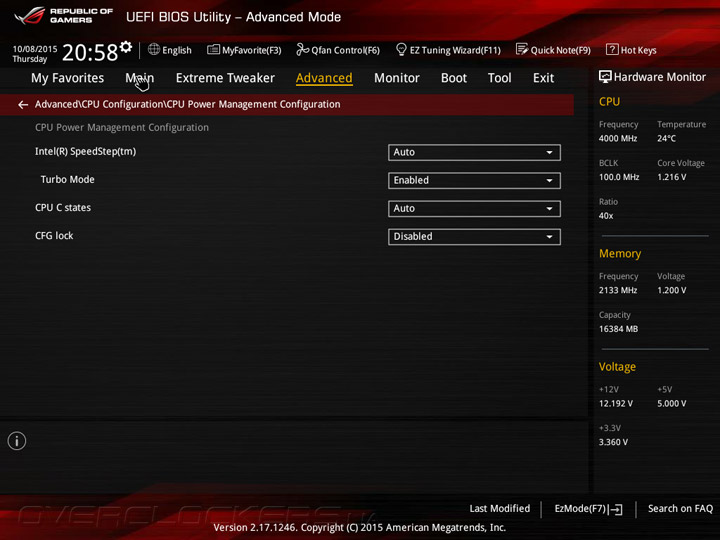Click Memory voltage value 1.200 V

tap(671, 290)
